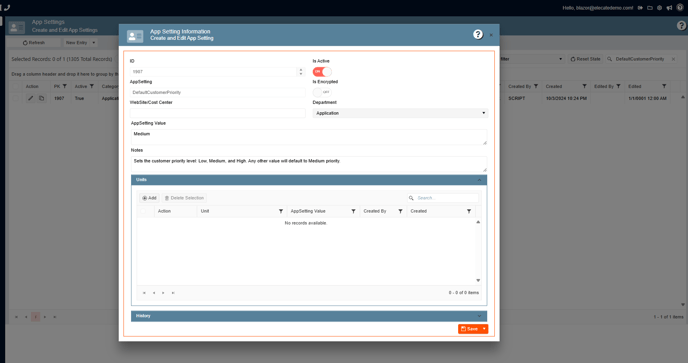
Task: Click the Delete Selection button
Action: (184, 198)
